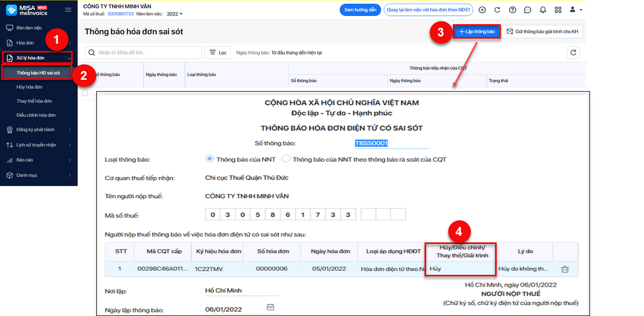This screenshot has height=316, width=644.
Task: Expand the user account dropdown
Action: click(576, 10)
